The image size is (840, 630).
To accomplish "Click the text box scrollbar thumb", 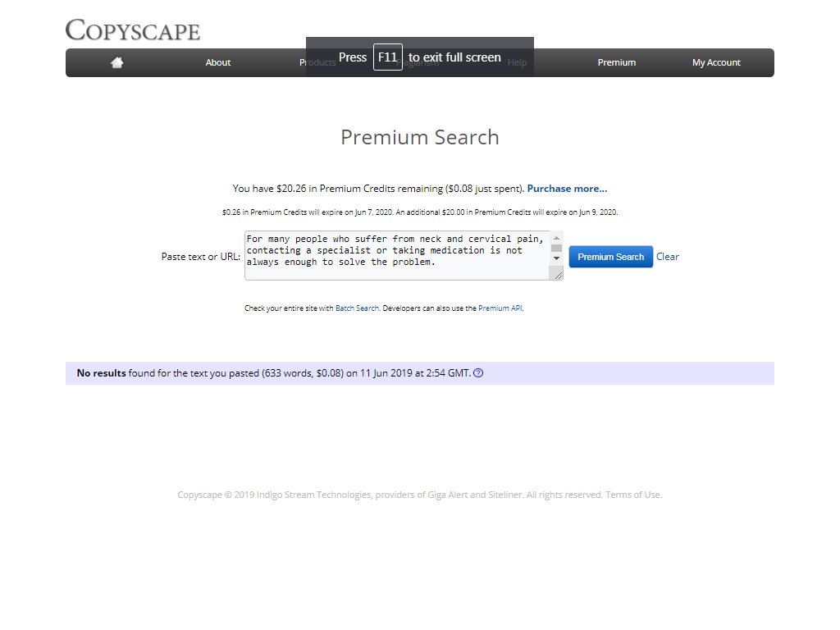I will click(x=557, y=248).
